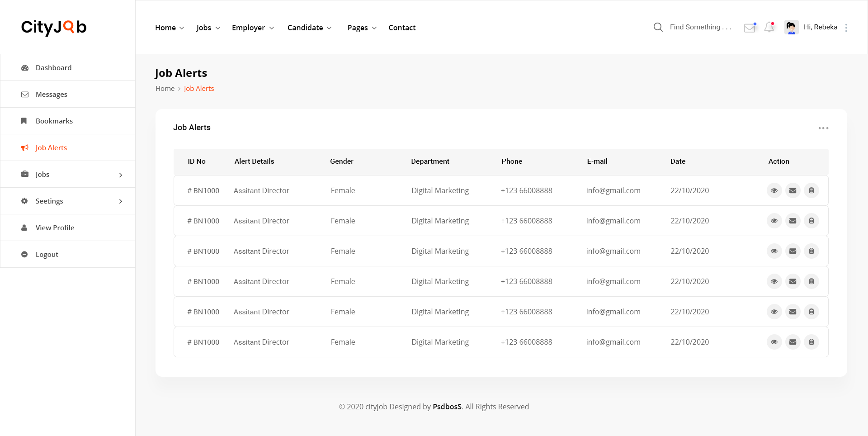This screenshot has height=436, width=868.
Task: Email the second job alert row
Action: click(793, 221)
